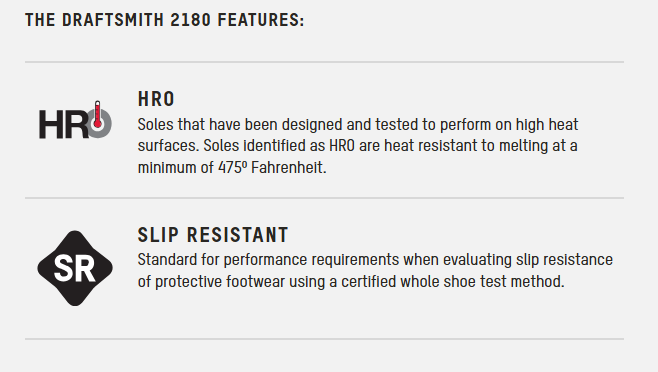Click the HRO thermometer icon
The width and height of the screenshot is (658, 372).
coord(75,120)
